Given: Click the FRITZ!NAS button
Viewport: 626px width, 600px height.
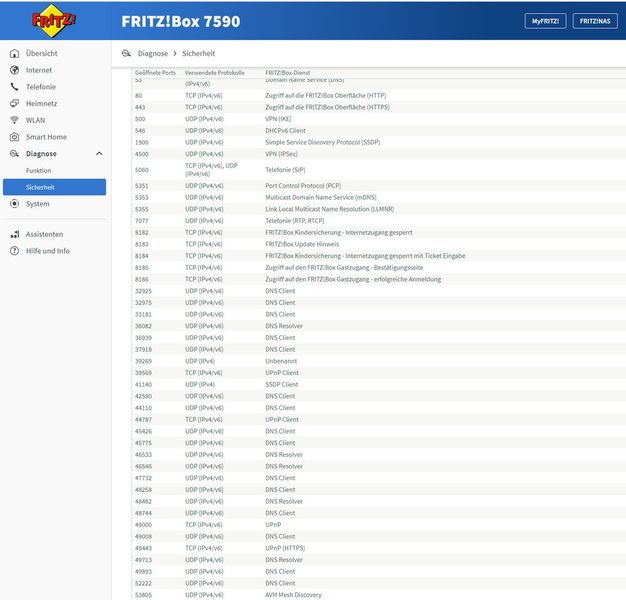Looking at the screenshot, I should (x=595, y=21).
